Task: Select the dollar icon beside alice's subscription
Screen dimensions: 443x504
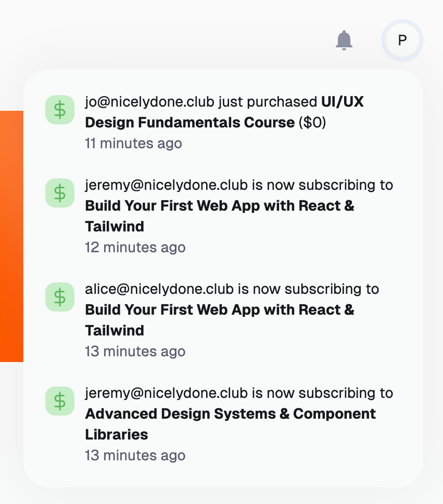Action: 60,297
